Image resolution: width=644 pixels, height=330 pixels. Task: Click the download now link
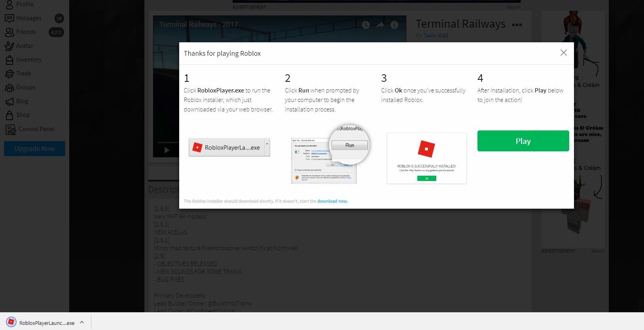[332, 201]
